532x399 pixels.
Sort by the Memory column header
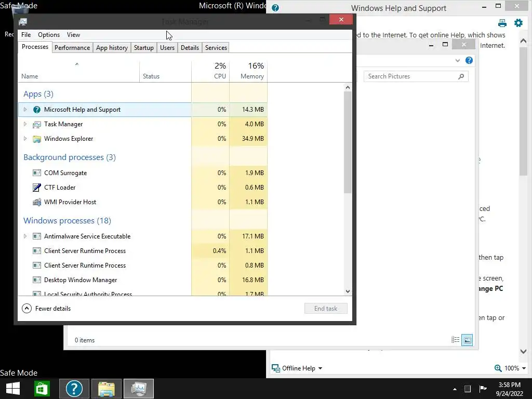[248, 72]
